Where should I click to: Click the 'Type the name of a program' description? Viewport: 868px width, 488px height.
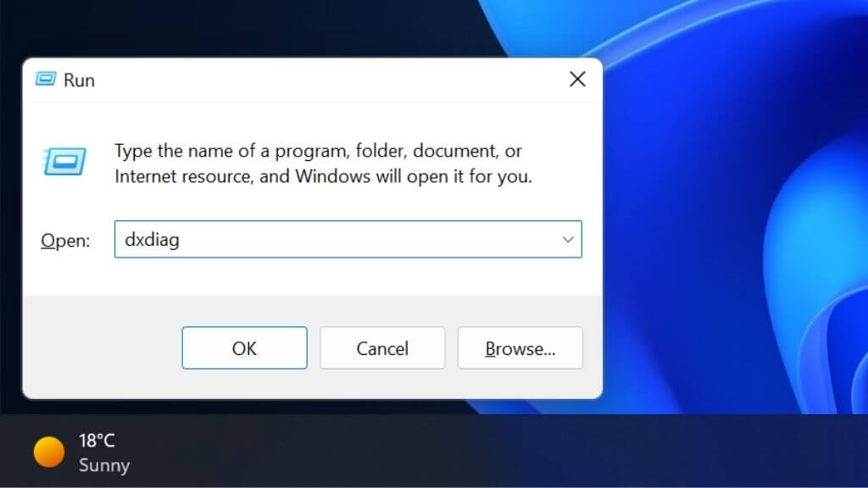tap(323, 164)
